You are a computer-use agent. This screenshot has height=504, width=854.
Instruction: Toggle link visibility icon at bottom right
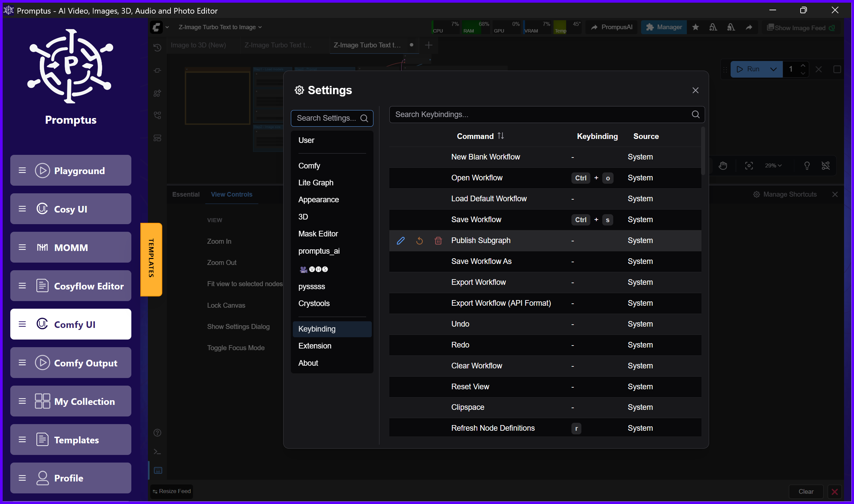pos(826,165)
